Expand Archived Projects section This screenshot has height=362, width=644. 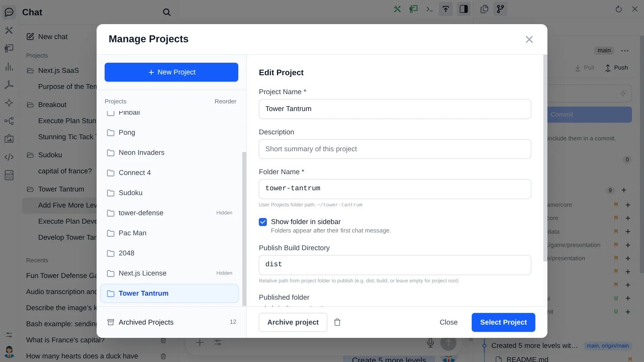tap(171, 322)
